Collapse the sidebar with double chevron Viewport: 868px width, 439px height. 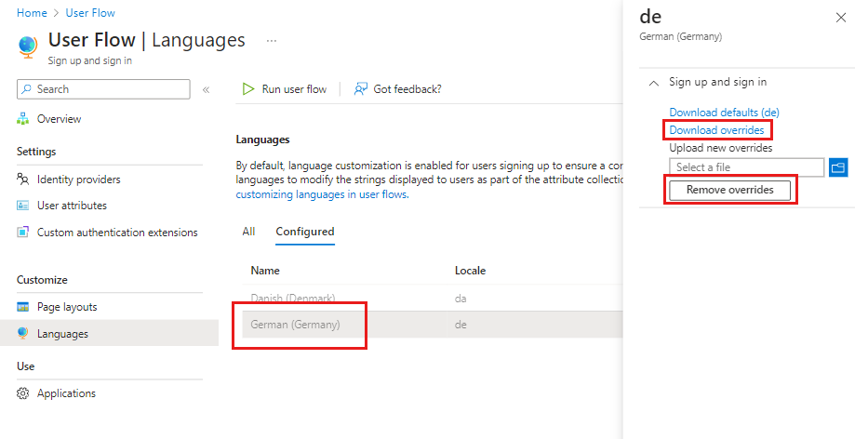pos(206,89)
